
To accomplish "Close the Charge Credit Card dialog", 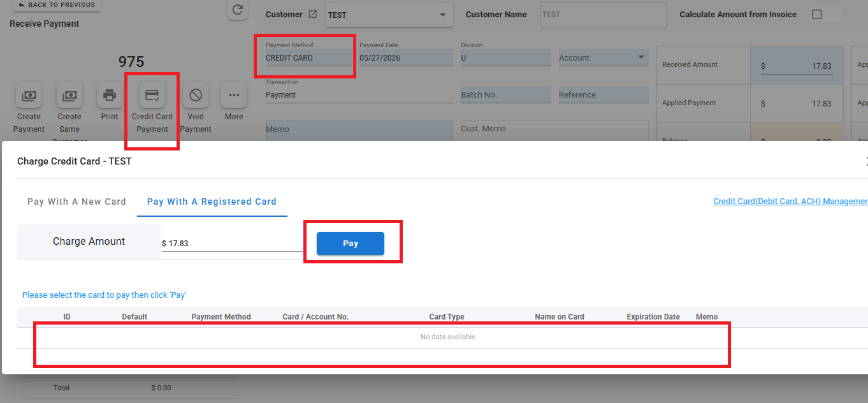I will 865,161.
